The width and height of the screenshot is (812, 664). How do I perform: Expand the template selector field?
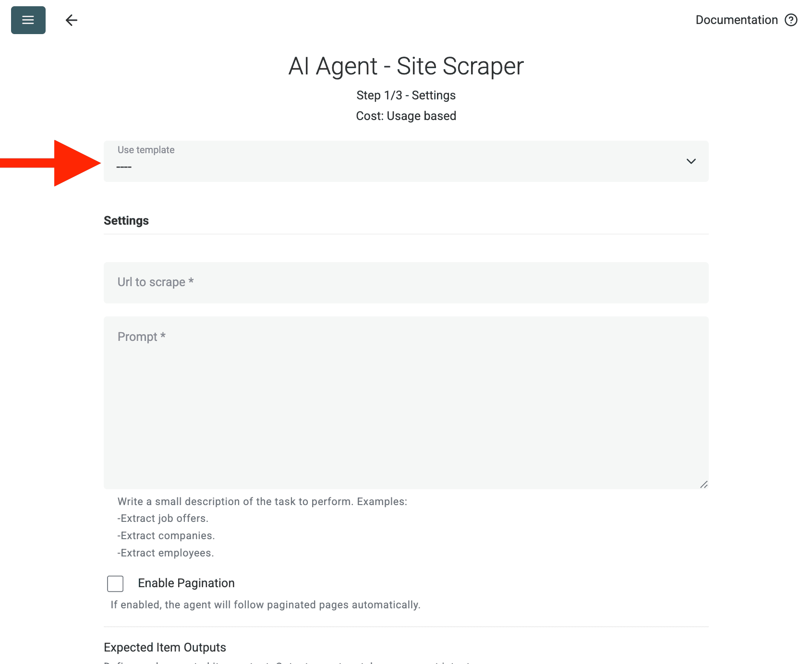pos(406,161)
